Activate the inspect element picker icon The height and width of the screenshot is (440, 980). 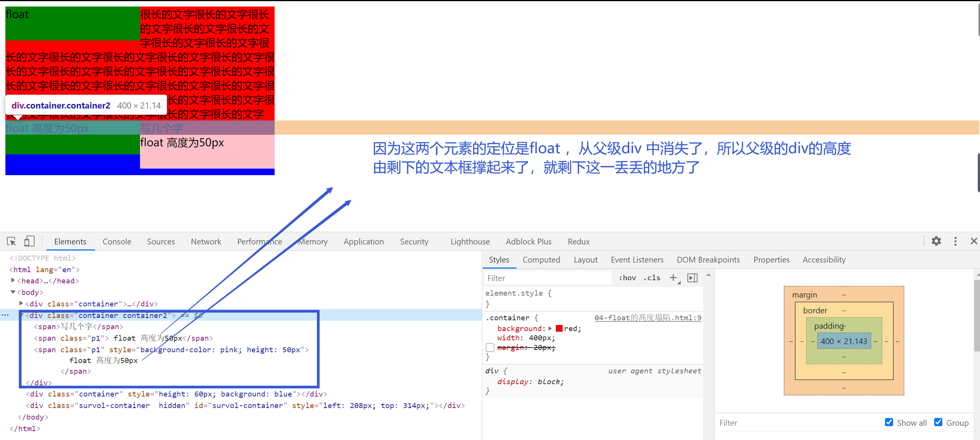click(11, 241)
